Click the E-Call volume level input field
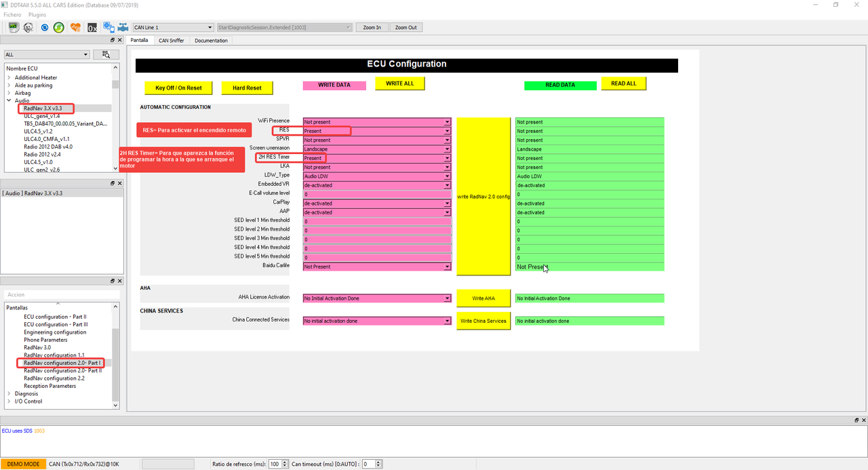 click(x=377, y=194)
